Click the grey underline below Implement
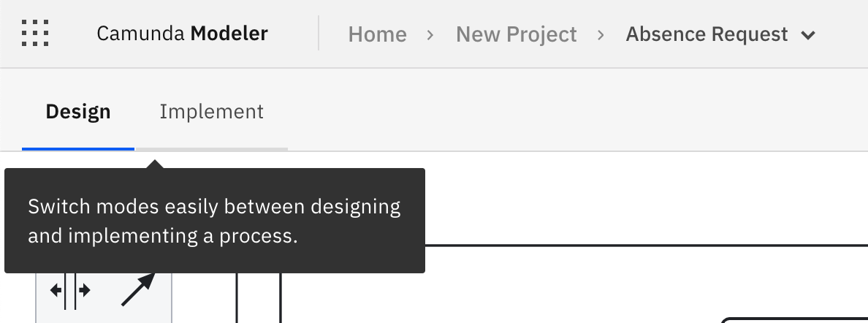This screenshot has height=323, width=868. 211,149
